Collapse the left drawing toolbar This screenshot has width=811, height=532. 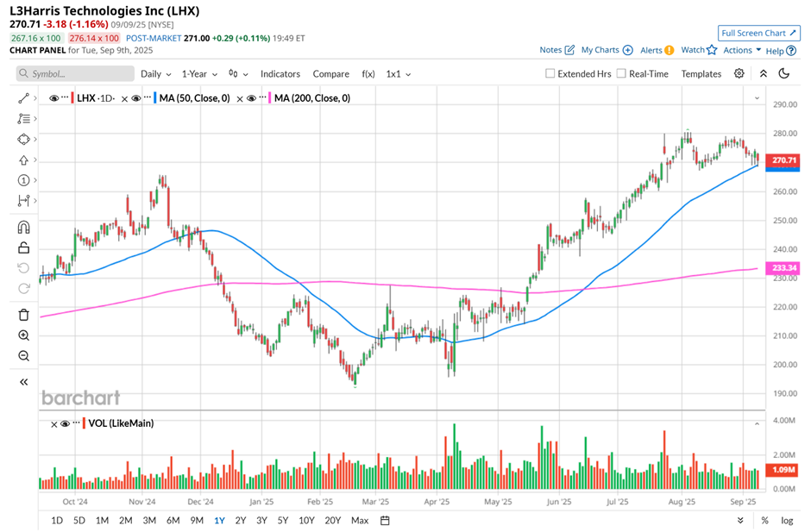pos(24,382)
